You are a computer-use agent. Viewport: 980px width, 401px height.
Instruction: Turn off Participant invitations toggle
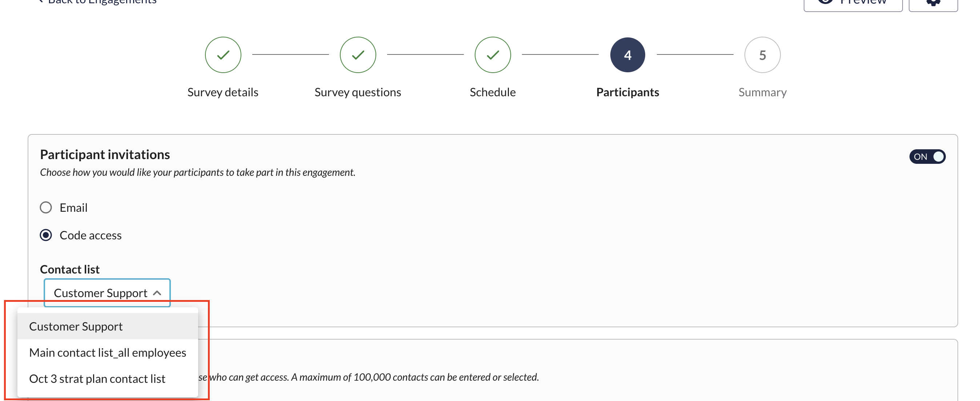(927, 157)
